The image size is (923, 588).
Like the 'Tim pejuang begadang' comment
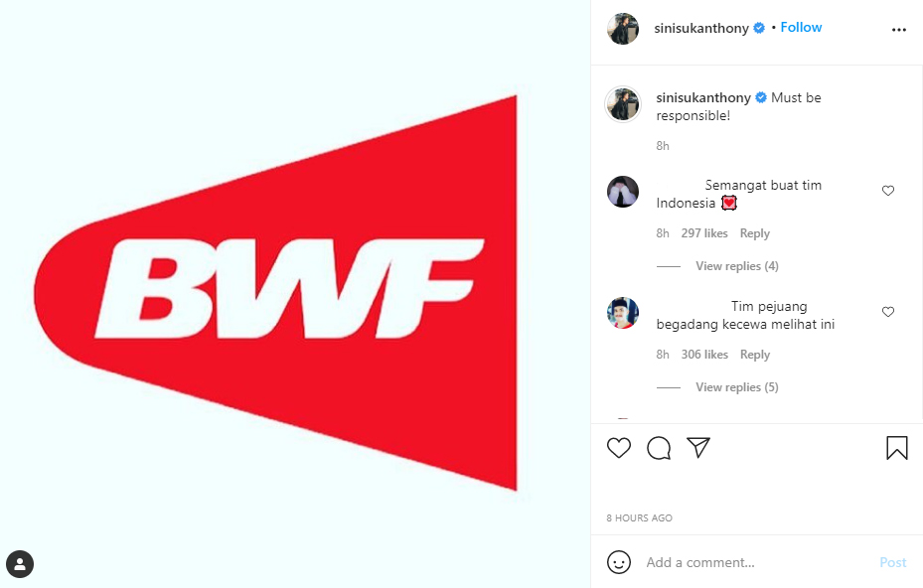[888, 311]
